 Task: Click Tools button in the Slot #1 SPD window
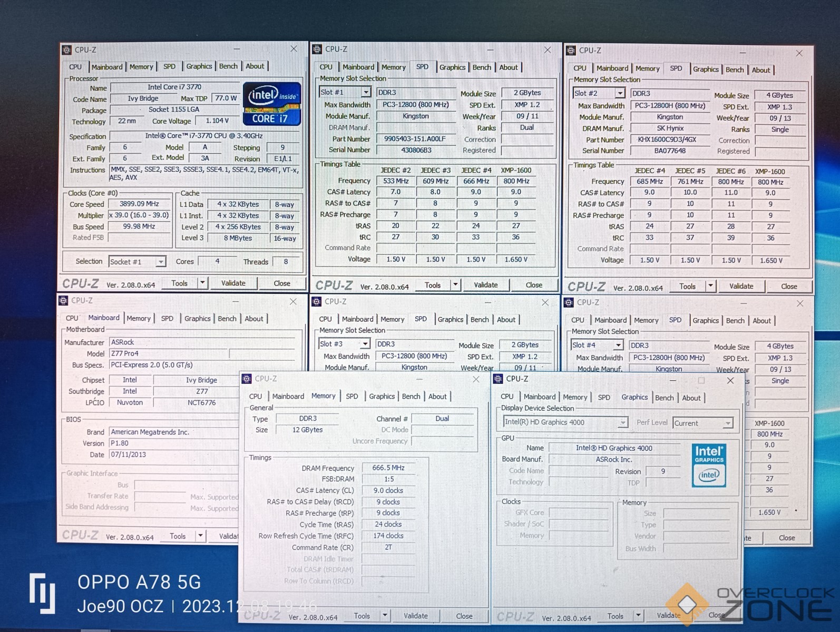click(433, 285)
